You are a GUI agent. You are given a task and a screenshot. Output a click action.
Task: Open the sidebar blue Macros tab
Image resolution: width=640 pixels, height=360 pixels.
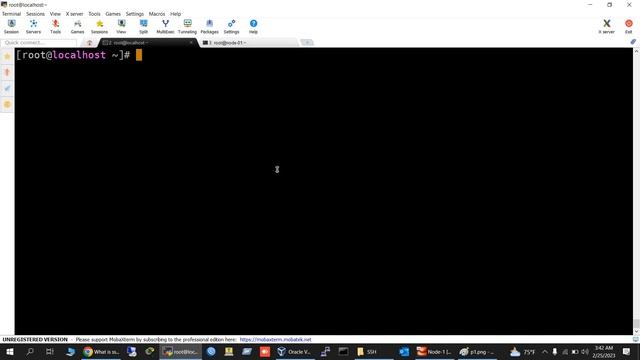pyautogui.click(x=7, y=88)
